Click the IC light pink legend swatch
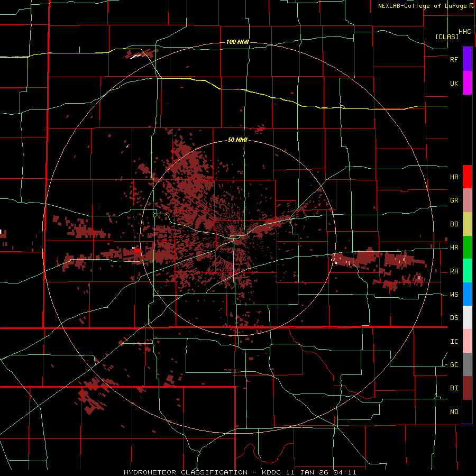The image size is (476, 476). coord(467,341)
